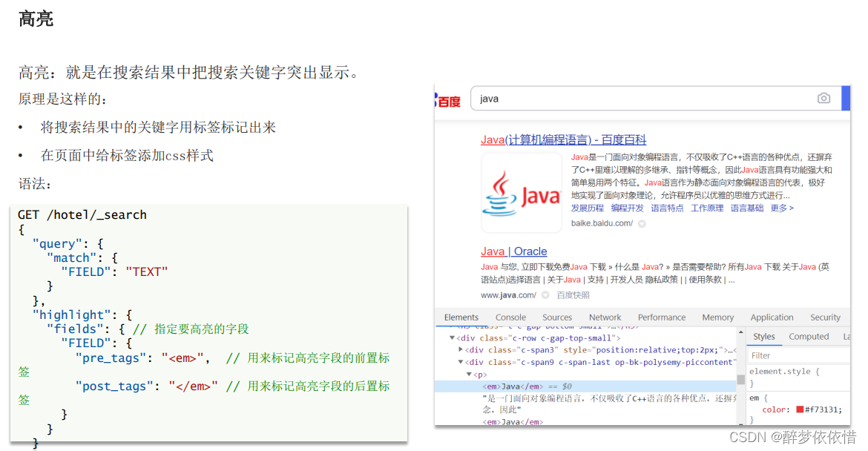This screenshot has height=451, width=868.
Task: Open the 语言基础 sublink
Action: (747, 208)
